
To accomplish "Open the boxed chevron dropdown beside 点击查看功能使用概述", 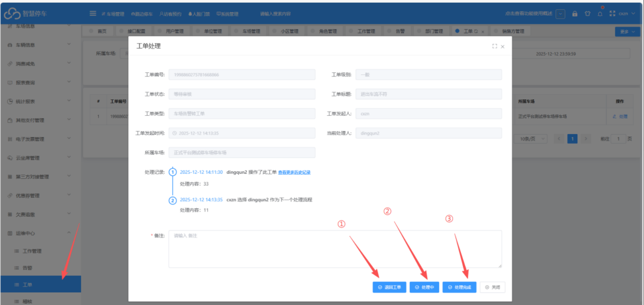I will (x=560, y=14).
